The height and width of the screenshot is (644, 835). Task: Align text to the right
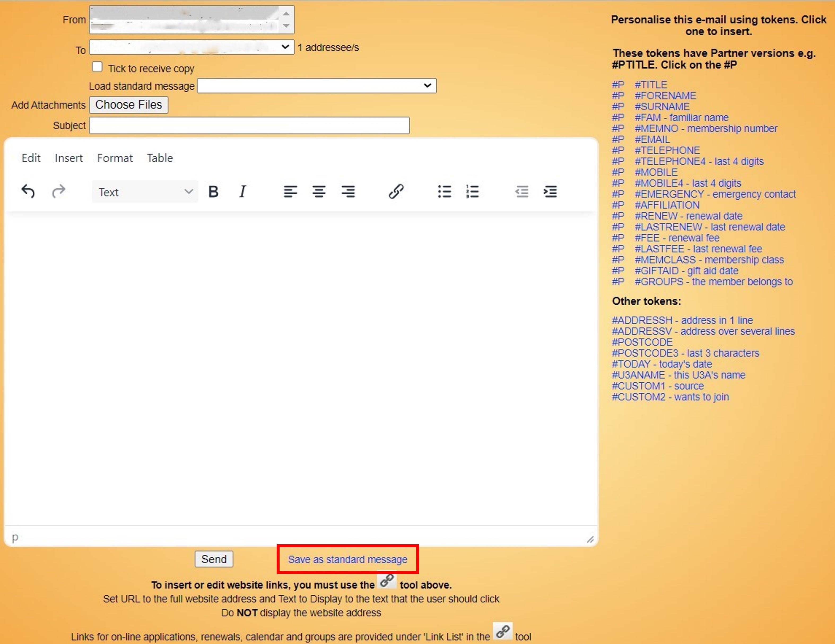[x=348, y=191]
